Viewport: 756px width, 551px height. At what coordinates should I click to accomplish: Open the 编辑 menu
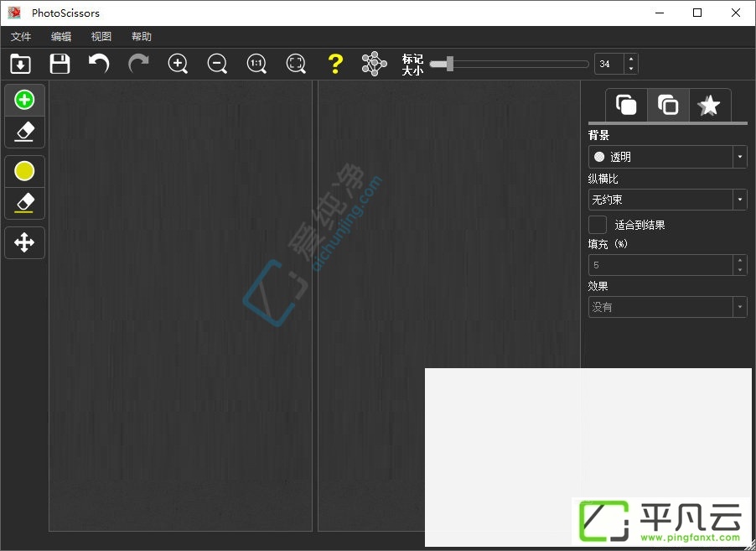point(61,37)
